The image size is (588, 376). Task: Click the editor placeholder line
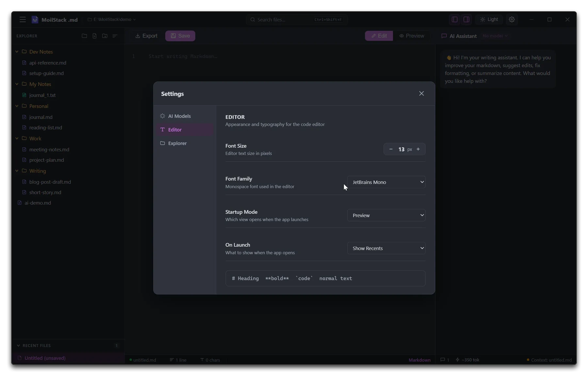coord(183,57)
